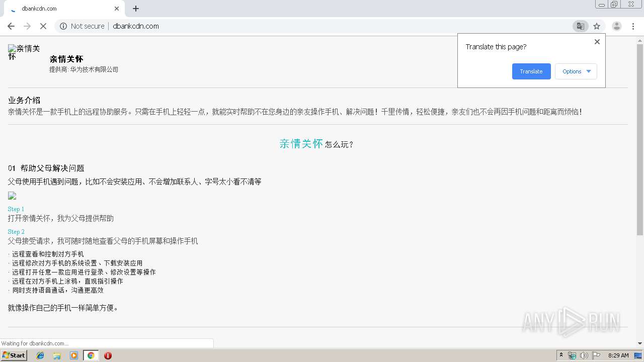This screenshot has height=362, width=644.
Task: Click the Action Center flag icon
Action: (x=596, y=355)
